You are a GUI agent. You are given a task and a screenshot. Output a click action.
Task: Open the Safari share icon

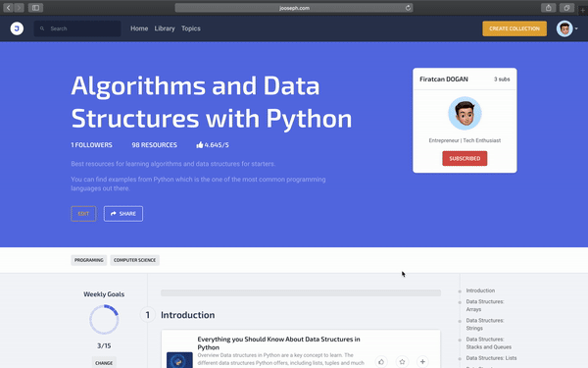(x=548, y=8)
